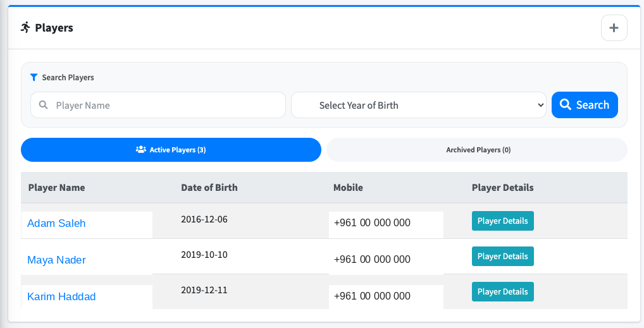Click the Search Players label
The image size is (644, 328).
click(68, 78)
